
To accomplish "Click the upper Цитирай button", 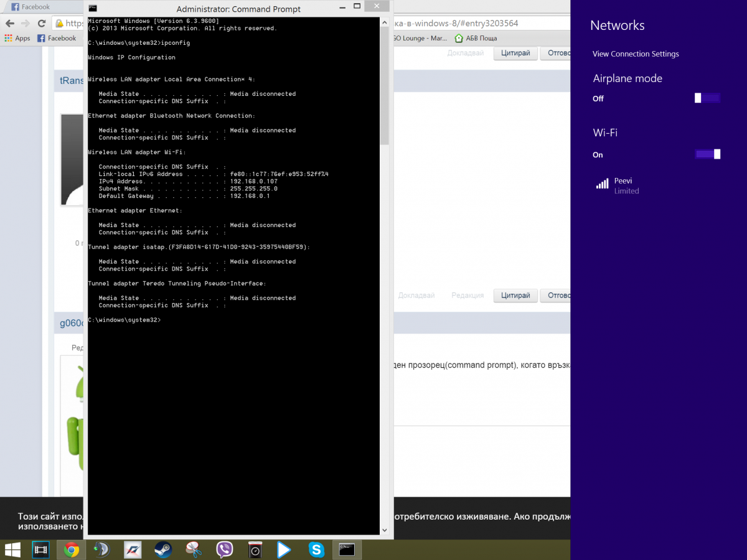I will click(515, 53).
